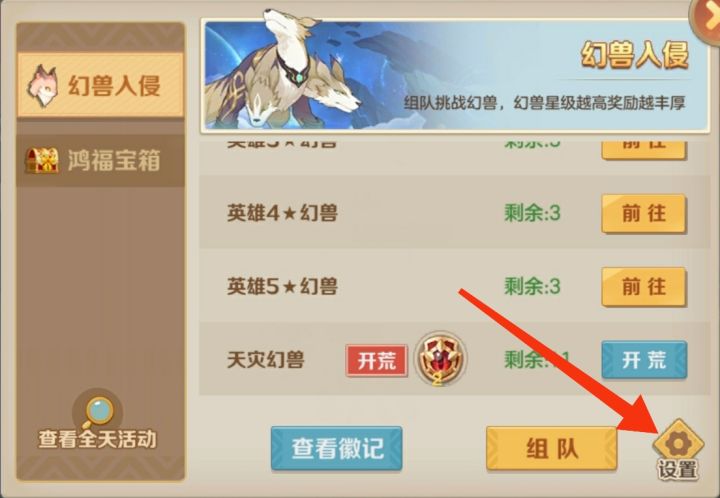
Task: Click the blue 开荒 button for 天灾幻兽
Action: [x=644, y=360]
